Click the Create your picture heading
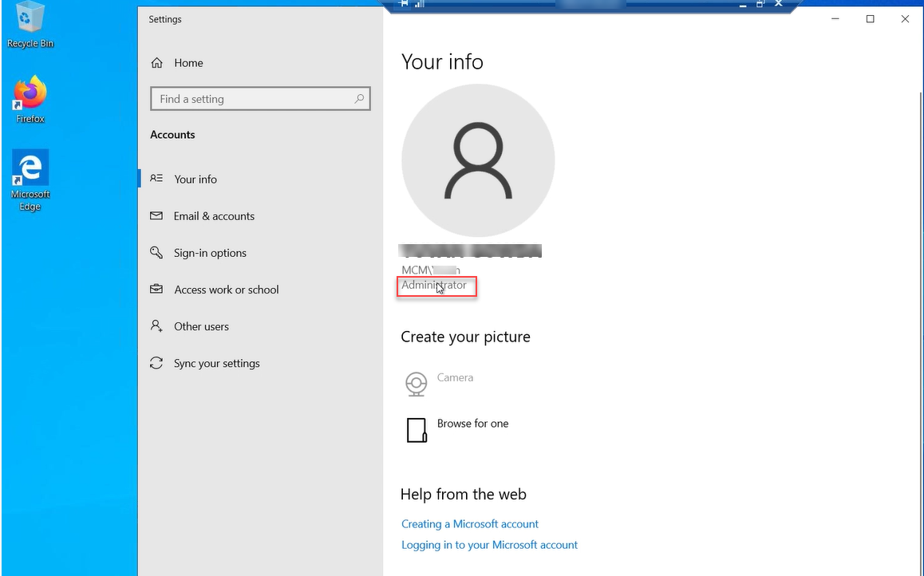 (x=465, y=337)
